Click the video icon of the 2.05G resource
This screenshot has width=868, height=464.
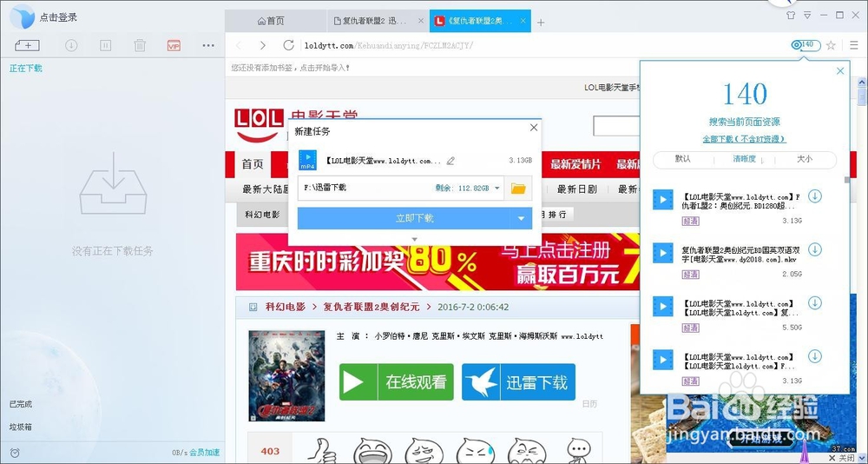pos(662,253)
